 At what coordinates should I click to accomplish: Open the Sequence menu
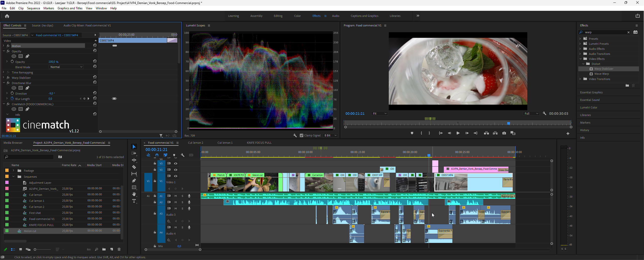point(33,8)
